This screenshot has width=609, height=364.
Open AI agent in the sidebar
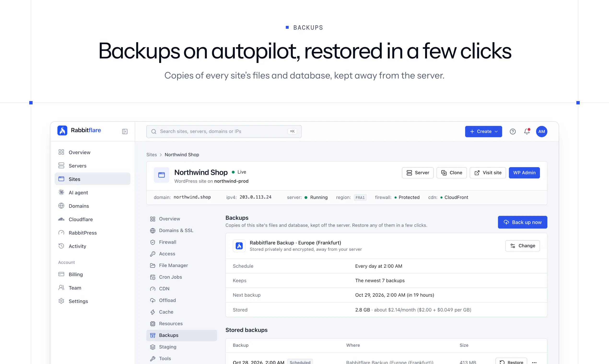click(x=92, y=192)
